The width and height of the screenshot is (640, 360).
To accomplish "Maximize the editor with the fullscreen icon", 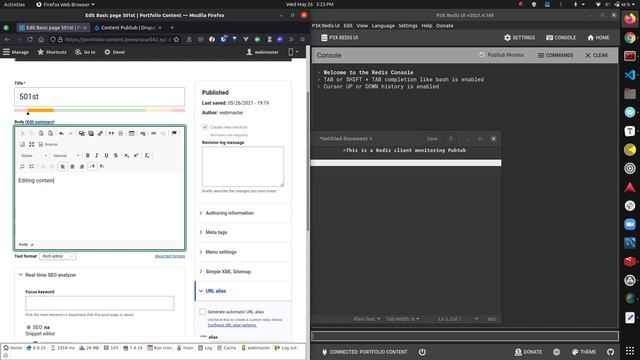I will (31, 144).
